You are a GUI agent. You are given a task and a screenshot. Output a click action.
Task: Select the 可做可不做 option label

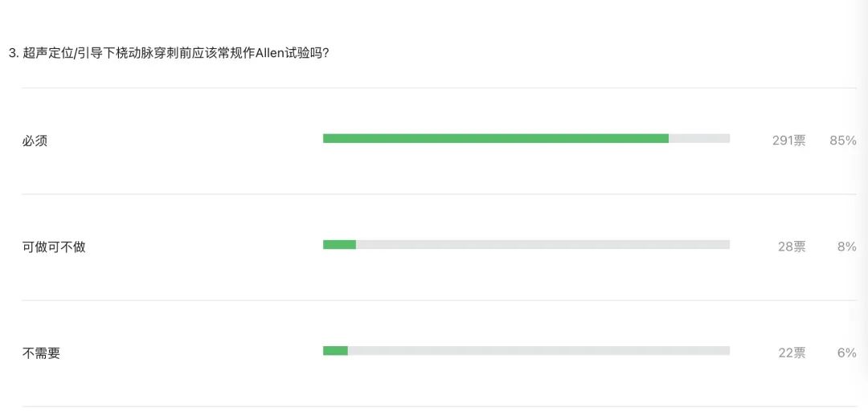tap(54, 247)
